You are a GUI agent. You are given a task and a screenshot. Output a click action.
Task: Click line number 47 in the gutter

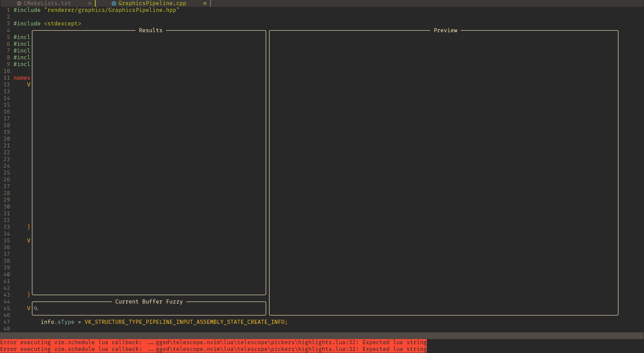(7, 322)
